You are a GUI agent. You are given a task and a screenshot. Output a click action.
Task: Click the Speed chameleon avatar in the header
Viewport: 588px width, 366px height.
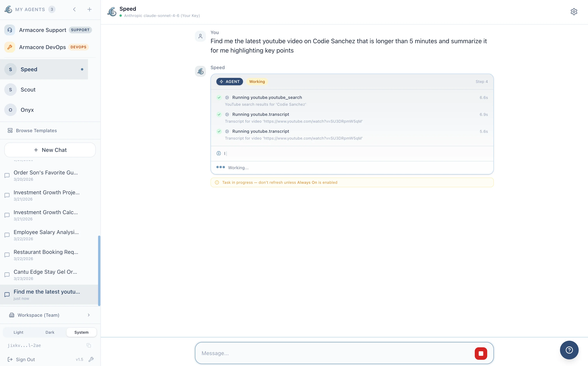click(x=112, y=11)
